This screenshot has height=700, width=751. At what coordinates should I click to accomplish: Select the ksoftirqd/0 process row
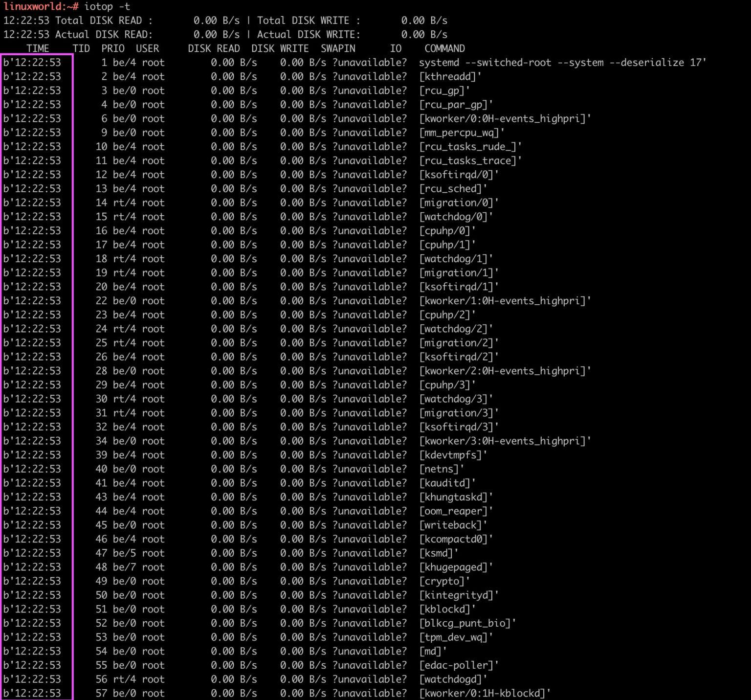coord(459,174)
